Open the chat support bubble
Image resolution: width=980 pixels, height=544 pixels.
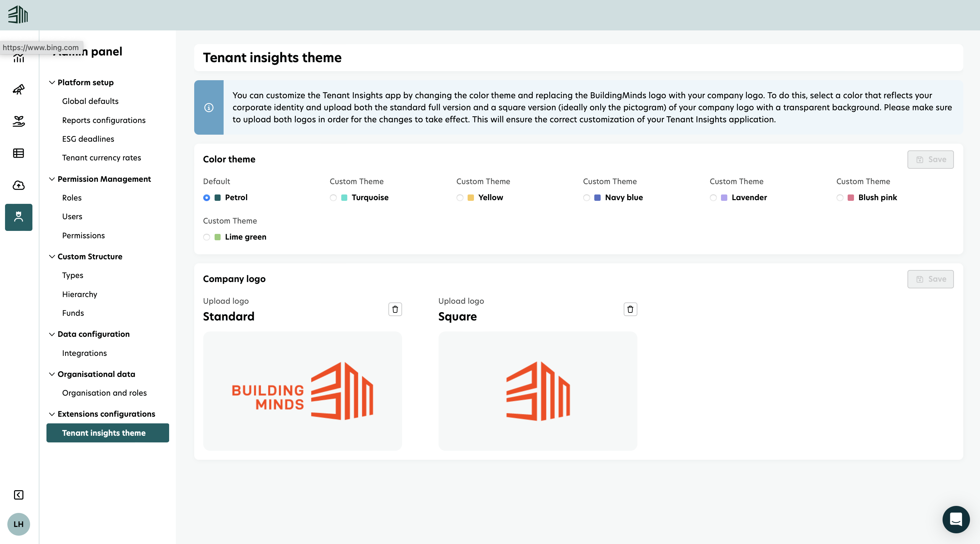tap(955, 519)
